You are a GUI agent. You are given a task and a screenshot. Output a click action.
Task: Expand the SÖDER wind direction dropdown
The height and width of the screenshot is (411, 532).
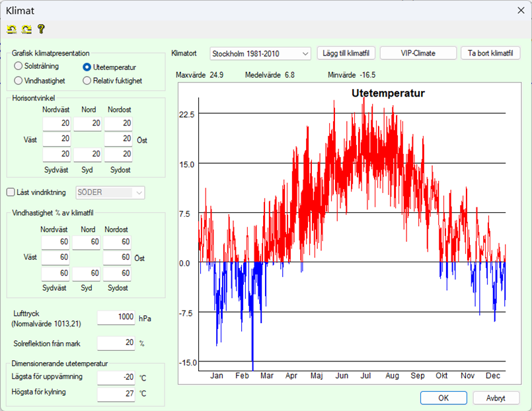tap(110, 192)
